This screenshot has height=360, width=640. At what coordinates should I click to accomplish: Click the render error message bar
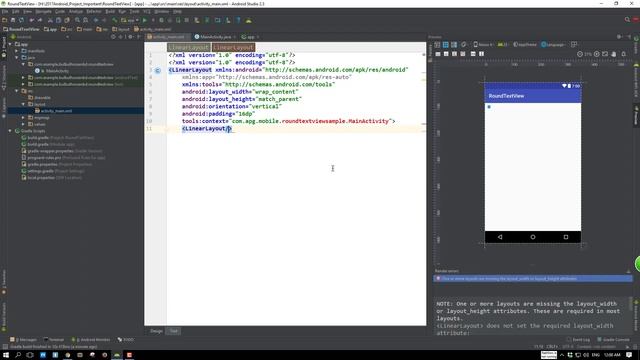point(533,279)
